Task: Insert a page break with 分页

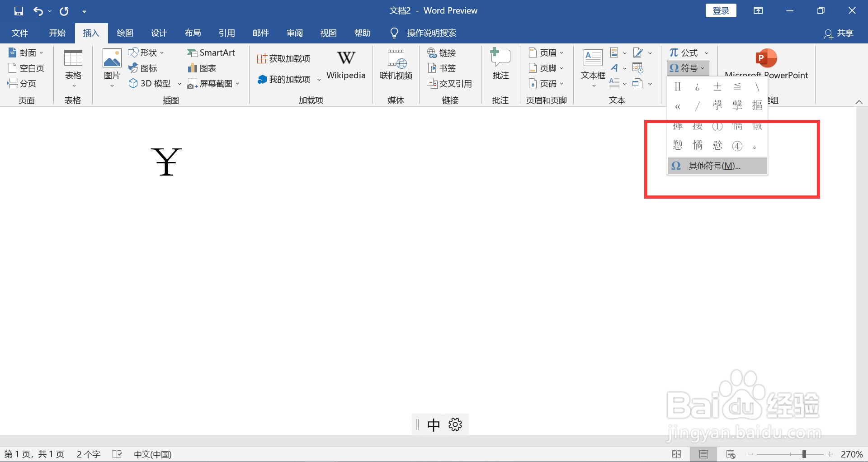Action: (x=22, y=84)
